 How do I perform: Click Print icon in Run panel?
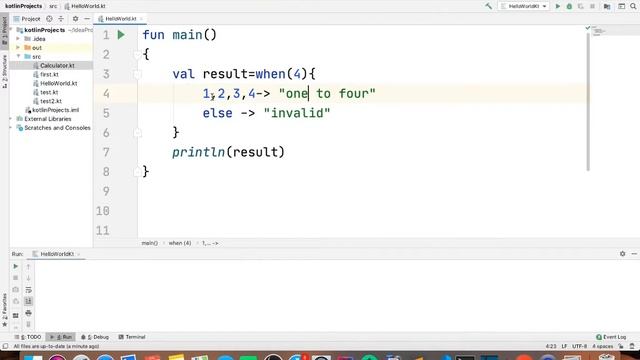[28, 313]
